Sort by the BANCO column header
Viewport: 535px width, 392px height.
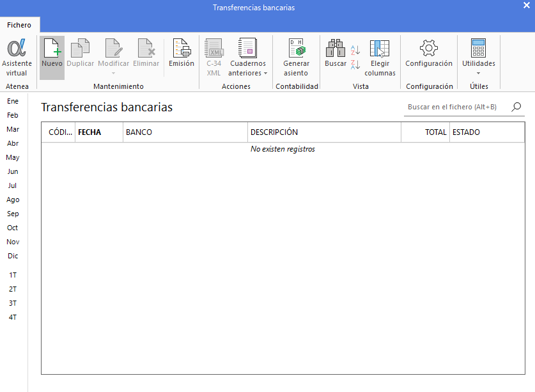(x=185, y=132)
